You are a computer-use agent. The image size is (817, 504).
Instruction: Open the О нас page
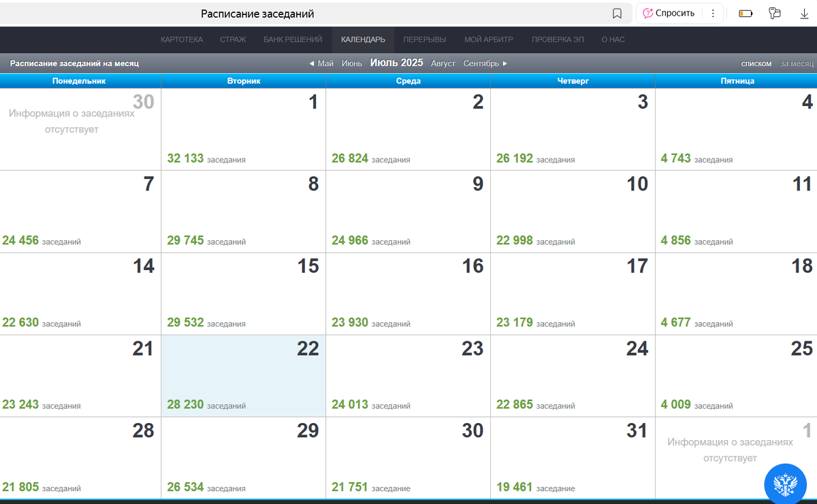pos(613,39)
